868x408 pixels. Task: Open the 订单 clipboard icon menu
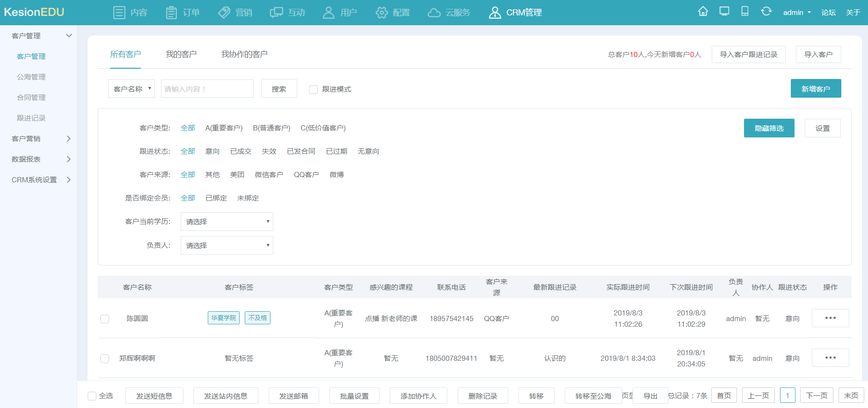click(x=171, y=13)
